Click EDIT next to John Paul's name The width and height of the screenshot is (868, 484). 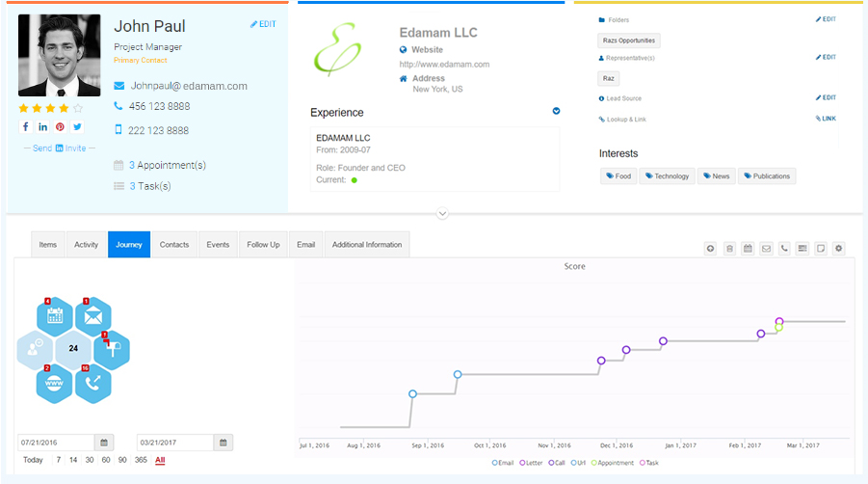point(262,24)
